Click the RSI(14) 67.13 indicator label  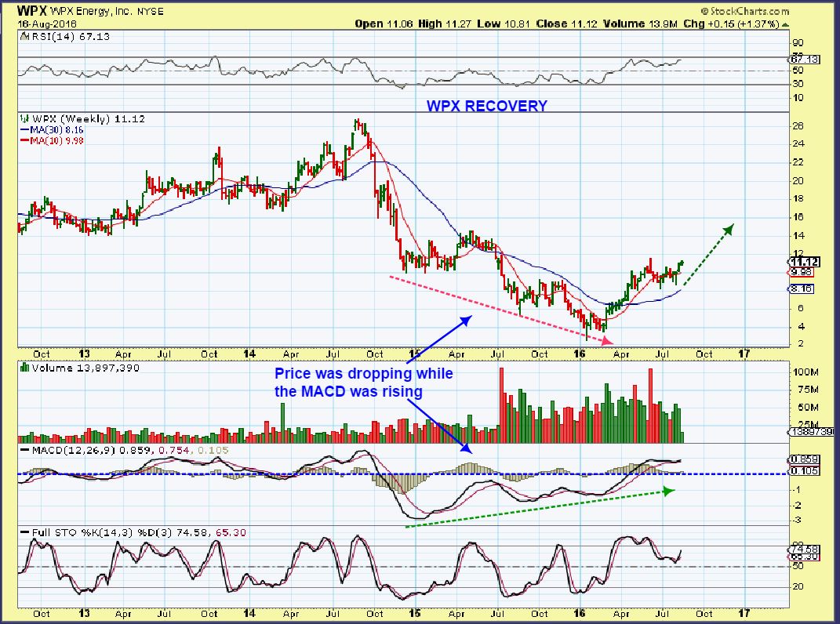[x=71, y=36]
